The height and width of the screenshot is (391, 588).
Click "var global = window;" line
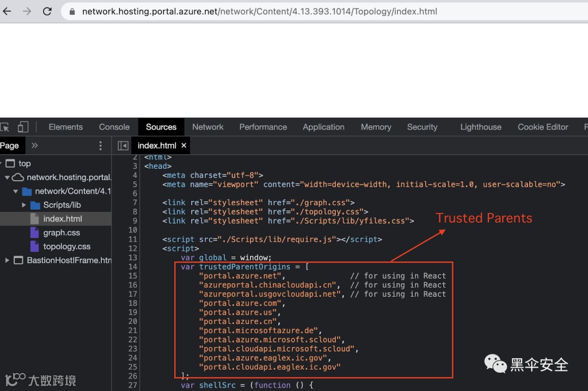226,258
